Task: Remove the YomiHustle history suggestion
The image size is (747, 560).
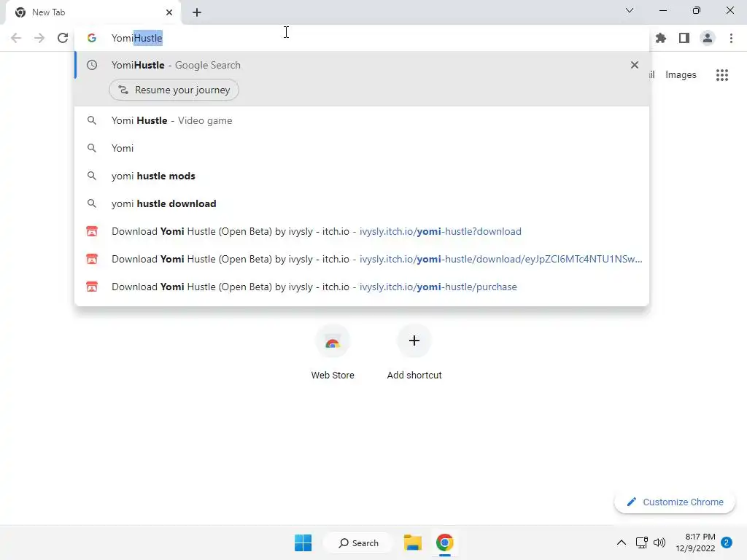Action: click(635, 65)
